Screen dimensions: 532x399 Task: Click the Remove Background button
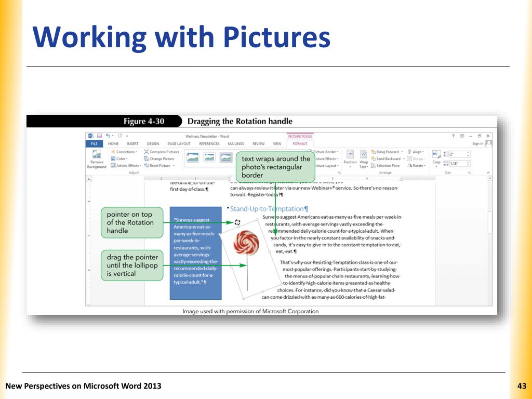coord(96,159)
